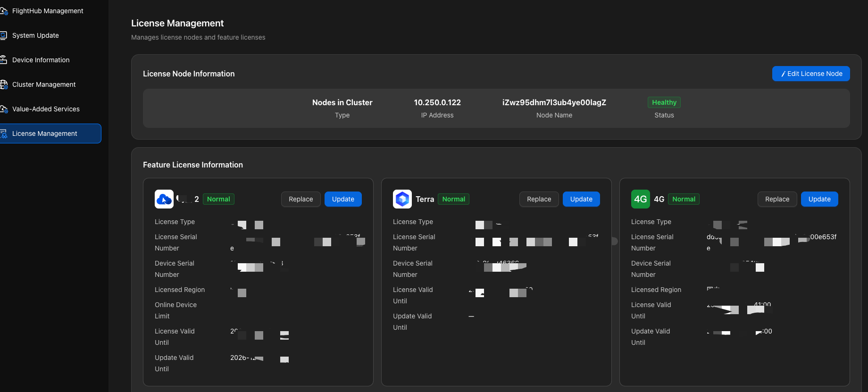This screenshot has height=392, width=868.
Task: Click the green 4G product icon
Action: tap(641, 199)
